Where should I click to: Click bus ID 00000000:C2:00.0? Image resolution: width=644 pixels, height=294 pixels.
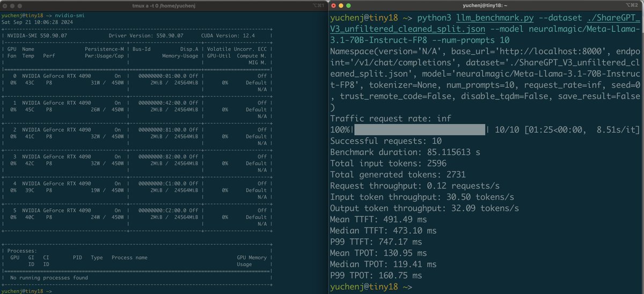point(163,210)
